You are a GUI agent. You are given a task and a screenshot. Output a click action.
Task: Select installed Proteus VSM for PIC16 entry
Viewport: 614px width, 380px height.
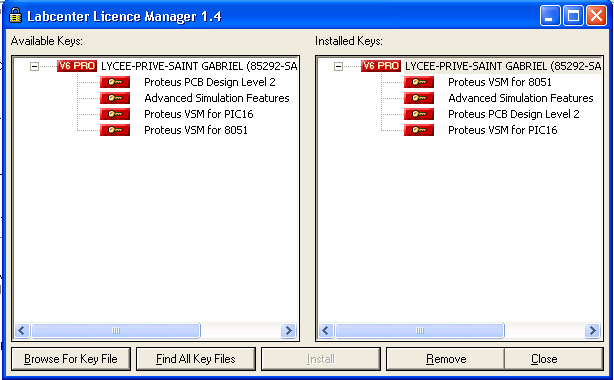tap(502, 130)
